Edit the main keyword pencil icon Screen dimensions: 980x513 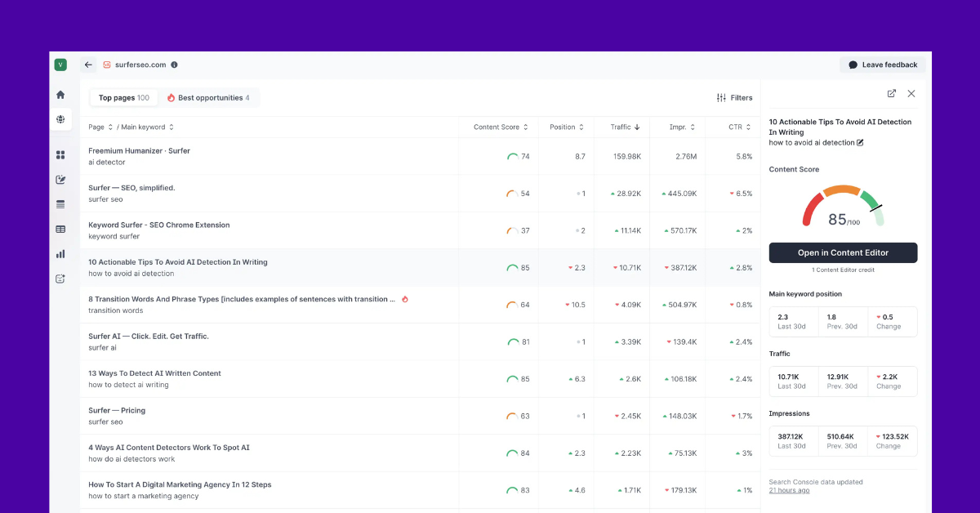pyautogui.click(x=860, y=143)
